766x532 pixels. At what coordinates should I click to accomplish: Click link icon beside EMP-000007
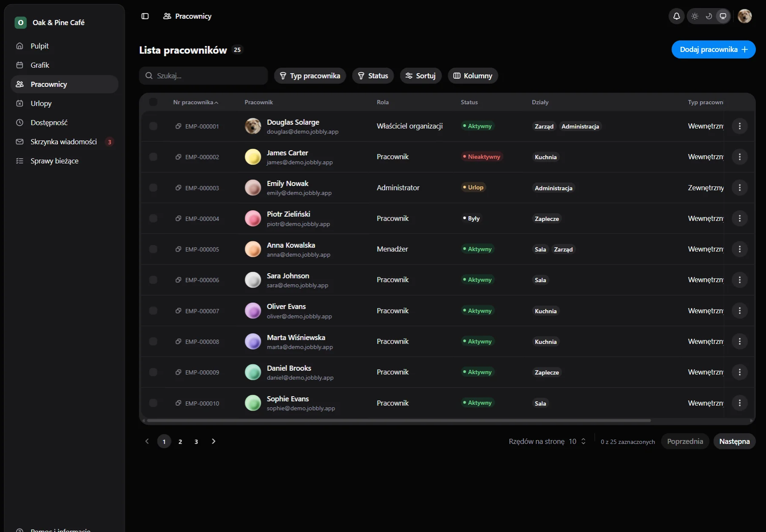click(x=178, y=311)
